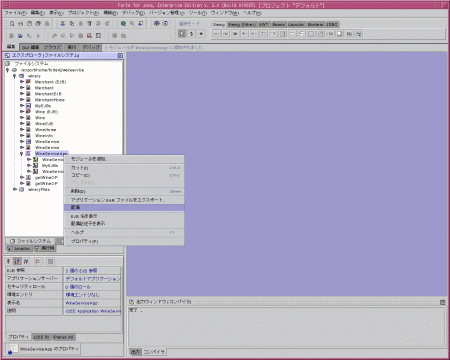The image size is (450, 360).
Task: Switch to the Swing (Other) palette tab
Action: [242, 24]
